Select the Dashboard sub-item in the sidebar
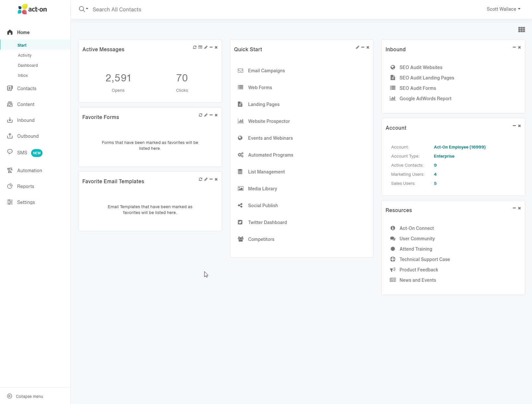Screen dimensions: 532x404 click(x=28, y=65)
